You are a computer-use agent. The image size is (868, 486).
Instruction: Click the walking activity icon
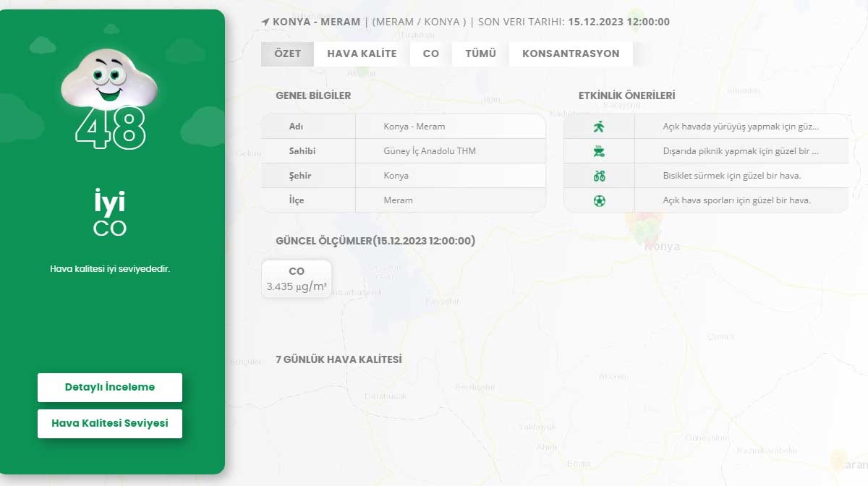click(x=599, y=127)
